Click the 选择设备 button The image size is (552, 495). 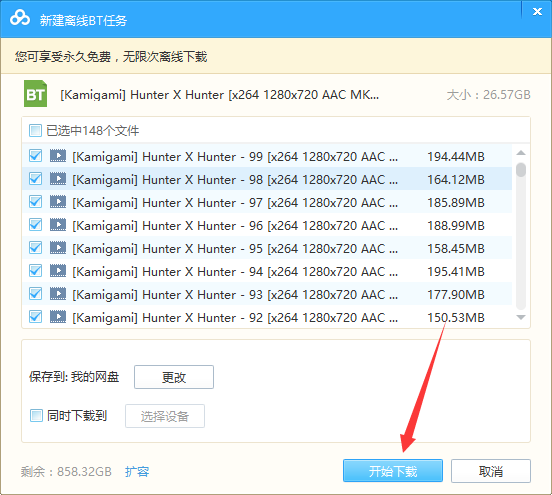pos(165,416)
